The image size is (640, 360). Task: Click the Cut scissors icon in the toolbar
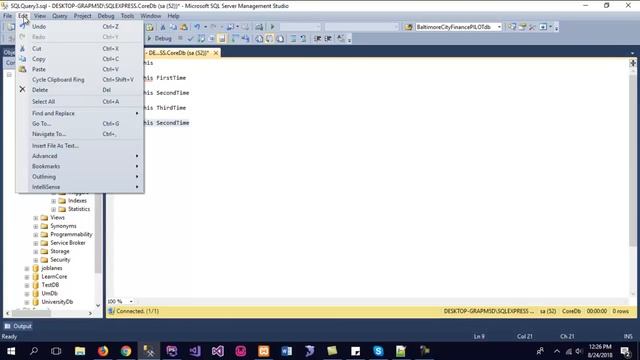pyautogui.click(x=163, y=27)
